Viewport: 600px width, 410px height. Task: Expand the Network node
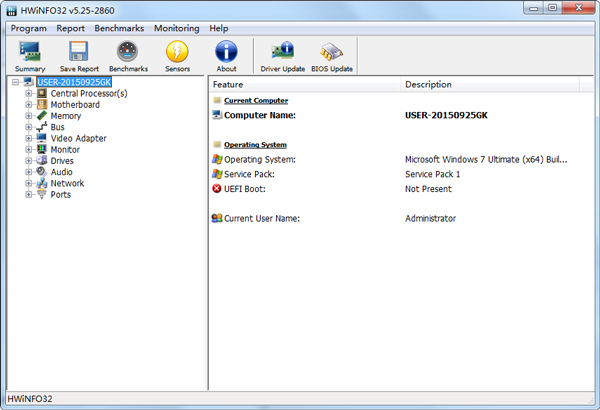coord(29,183)
